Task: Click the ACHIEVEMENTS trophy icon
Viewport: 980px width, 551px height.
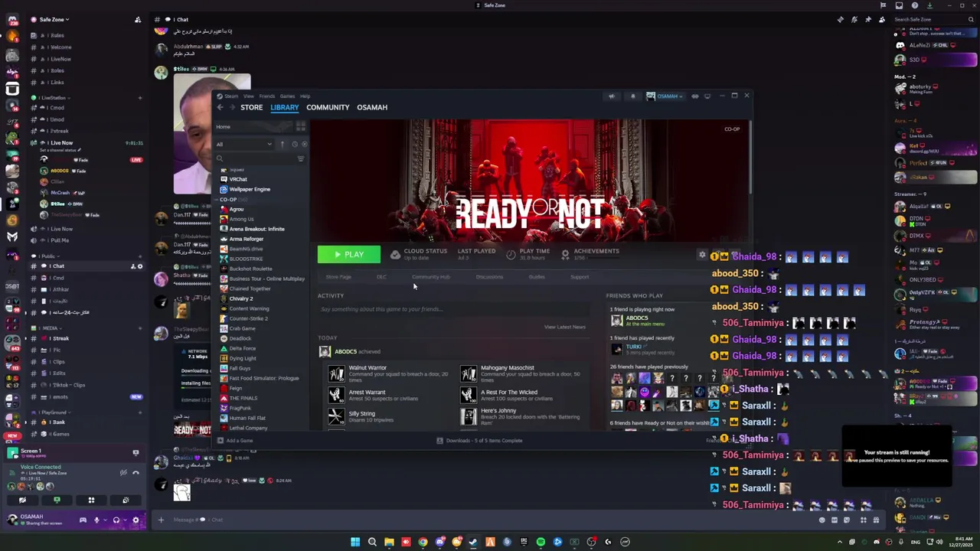Action: (x=565, y=254)
